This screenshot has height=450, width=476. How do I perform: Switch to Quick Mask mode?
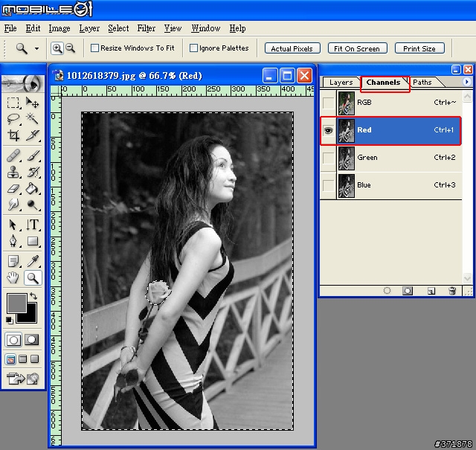click(x=31, y=340)
